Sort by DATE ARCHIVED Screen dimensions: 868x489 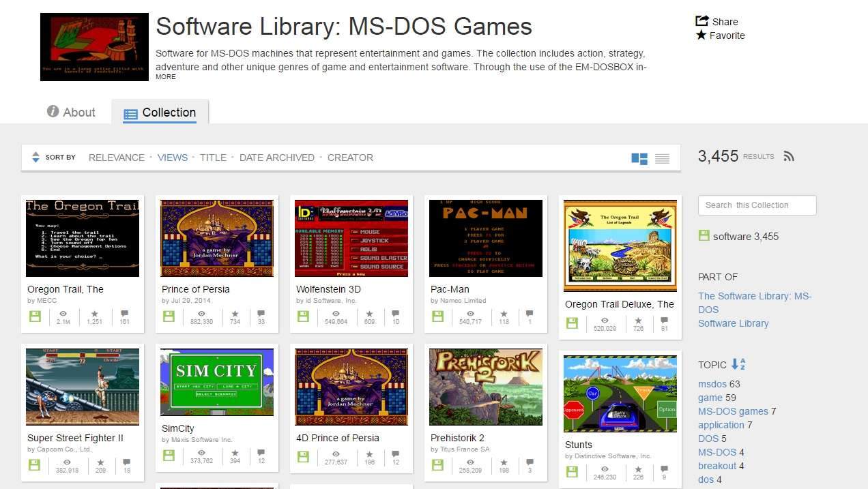click(x=277, y=158)
